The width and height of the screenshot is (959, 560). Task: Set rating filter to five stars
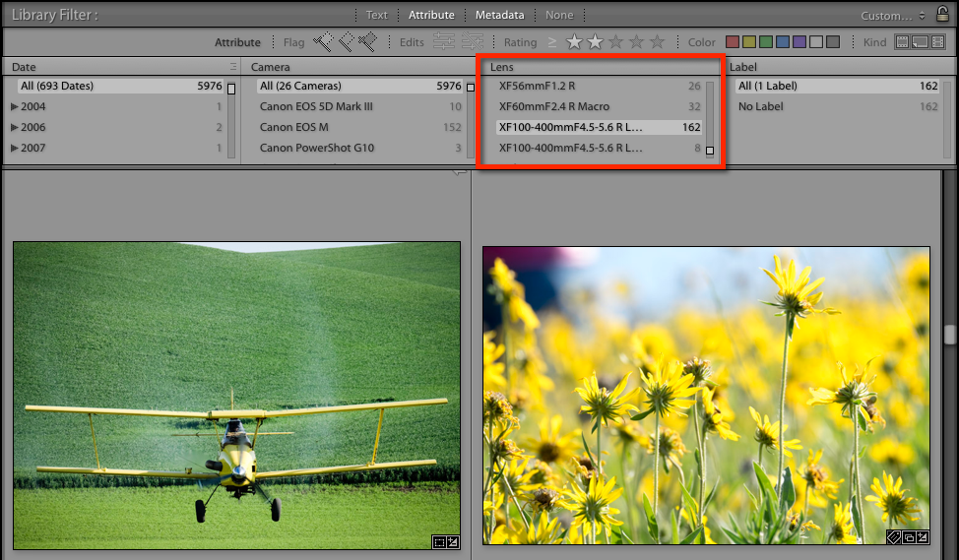point(658,41)
